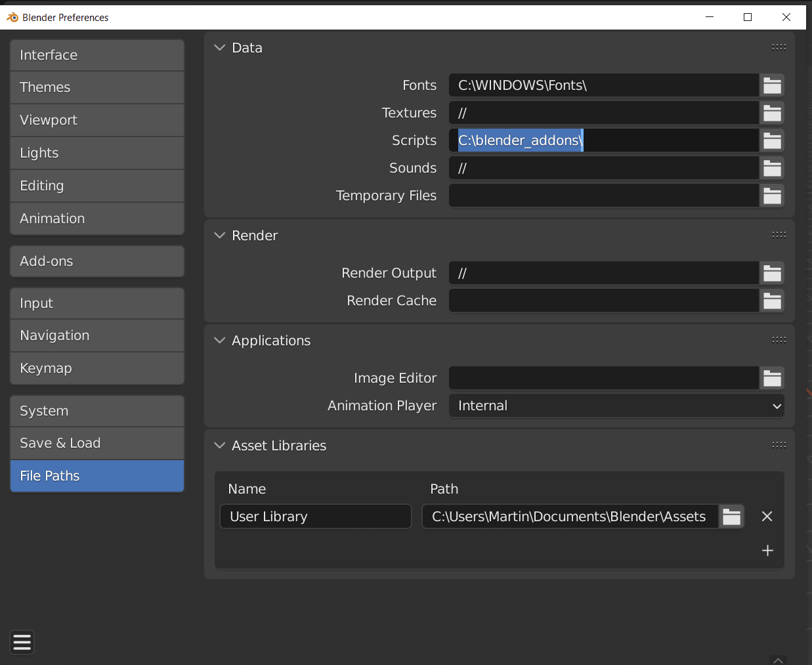
Task: Open the editor type menu at bottom left
Action: (22, 643)
